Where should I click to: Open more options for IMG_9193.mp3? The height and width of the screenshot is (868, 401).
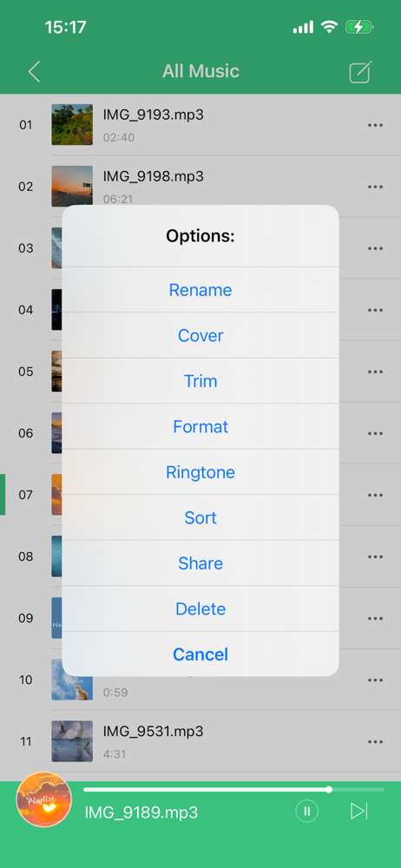click(376, 125)
